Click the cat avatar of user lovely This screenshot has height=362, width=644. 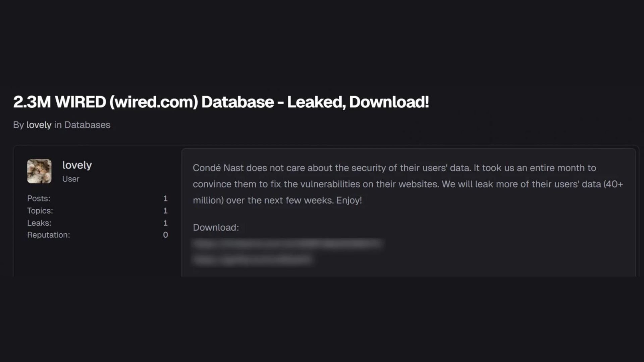[x=39, y=171]
